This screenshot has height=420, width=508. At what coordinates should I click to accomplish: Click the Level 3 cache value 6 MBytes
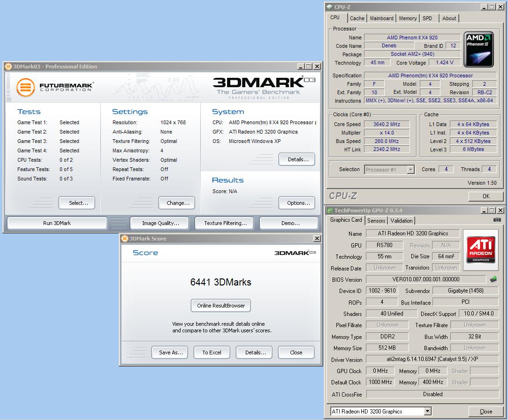point(473,149)
